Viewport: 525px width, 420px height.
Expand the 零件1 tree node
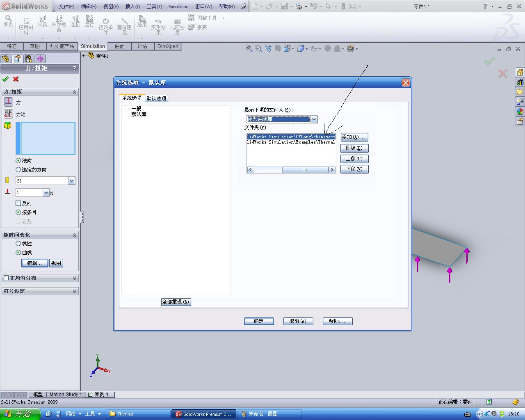pyautogui.click(x=84, y=55)
